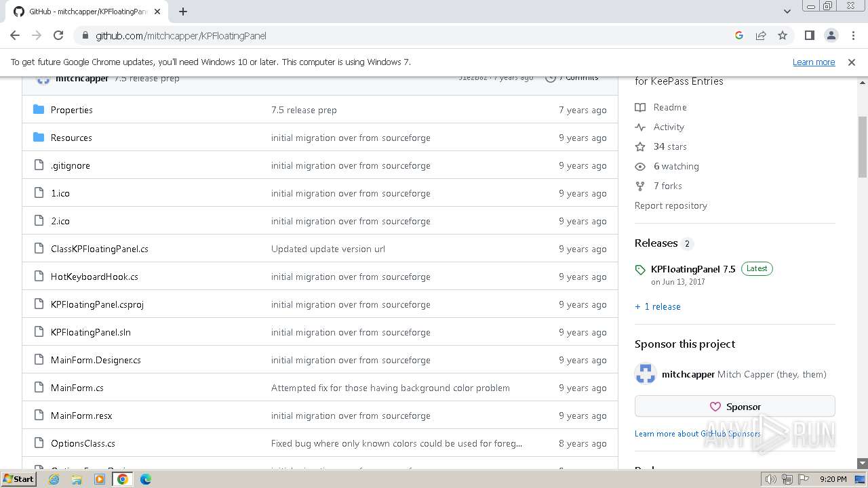The width and height of the screenshot is (868, 488).
Task: Click the file icon beside .gitignore
Action: [39, 165]
